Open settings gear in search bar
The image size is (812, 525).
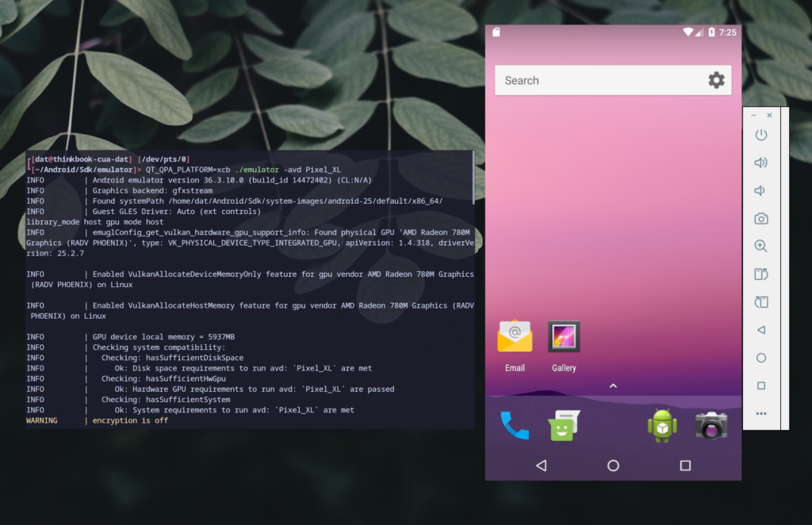716,80
